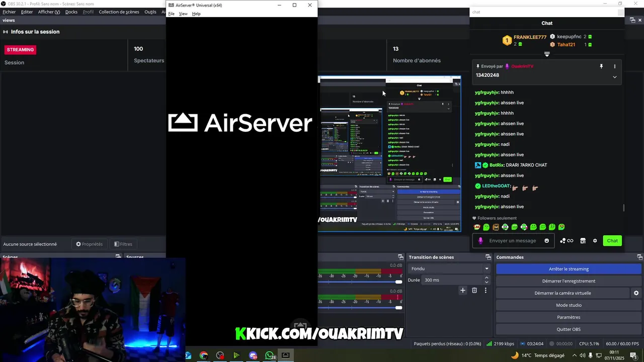Focus the 'Envoyer un message' chat field
This screenshot has height=362, width=644.
click(x=513, y=241)
